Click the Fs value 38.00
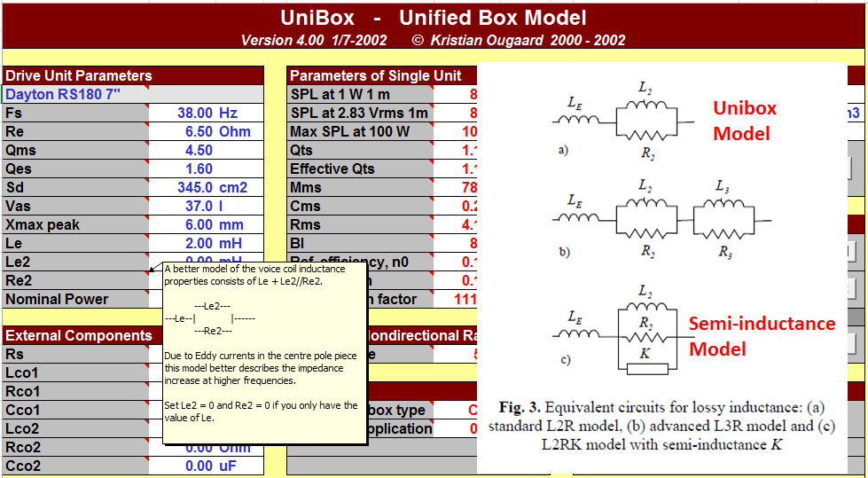The width and height of the screenshot is (868, 478). pyautogui.click(x=195, y=113)
